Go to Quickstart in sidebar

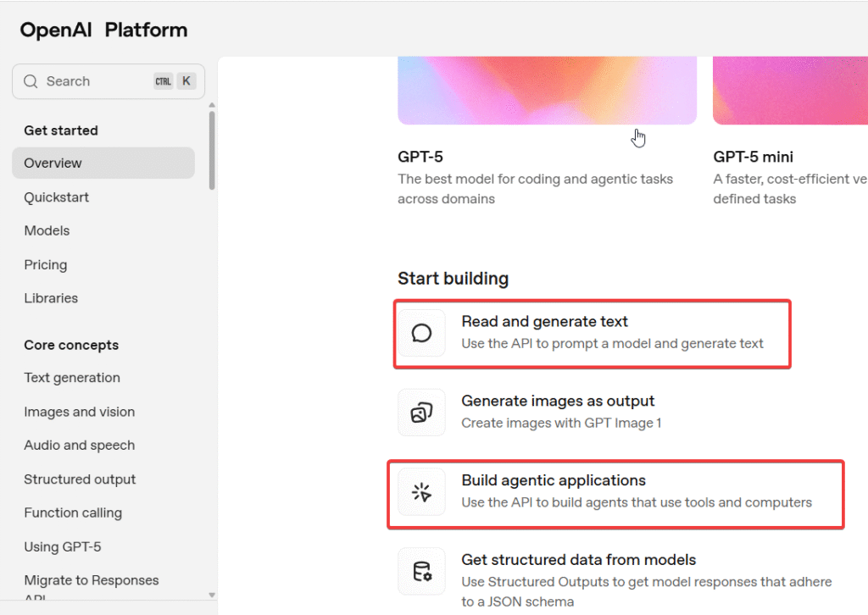coord(56,197)
